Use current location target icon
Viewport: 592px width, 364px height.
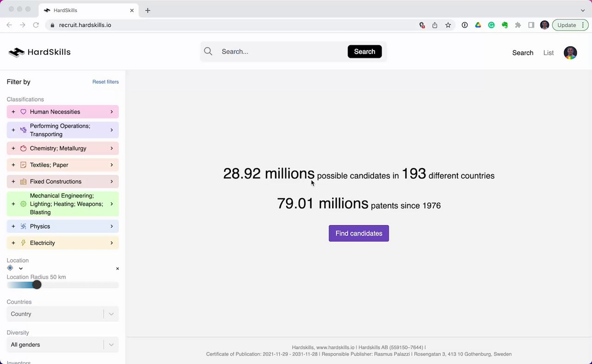coord(10,268)
